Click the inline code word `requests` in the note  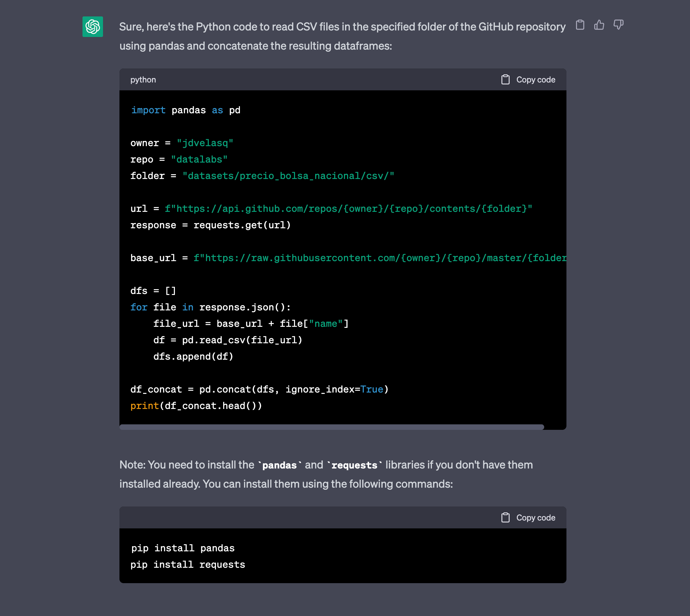355,465
